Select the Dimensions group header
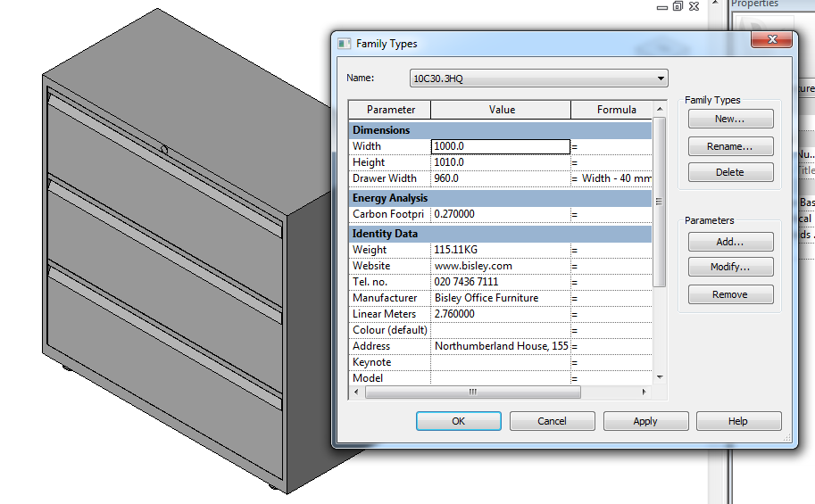This screenshot has height=504, width=815. coord(500,130)
